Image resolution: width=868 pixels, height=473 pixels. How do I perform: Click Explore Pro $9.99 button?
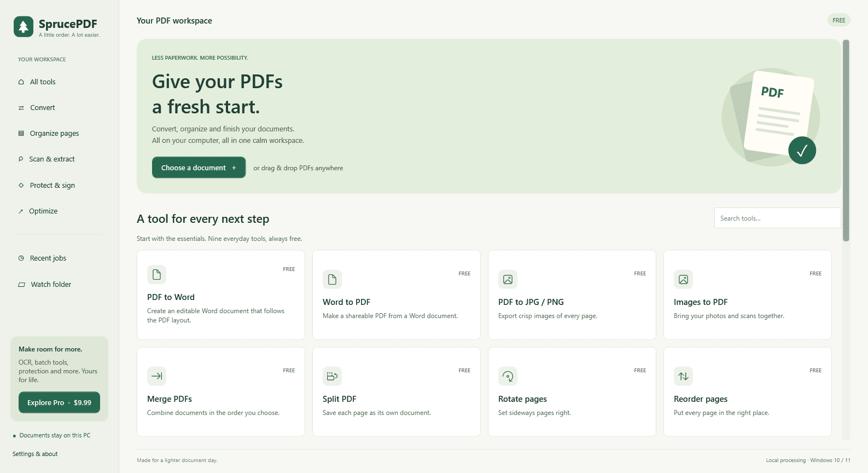pos(59,402)
